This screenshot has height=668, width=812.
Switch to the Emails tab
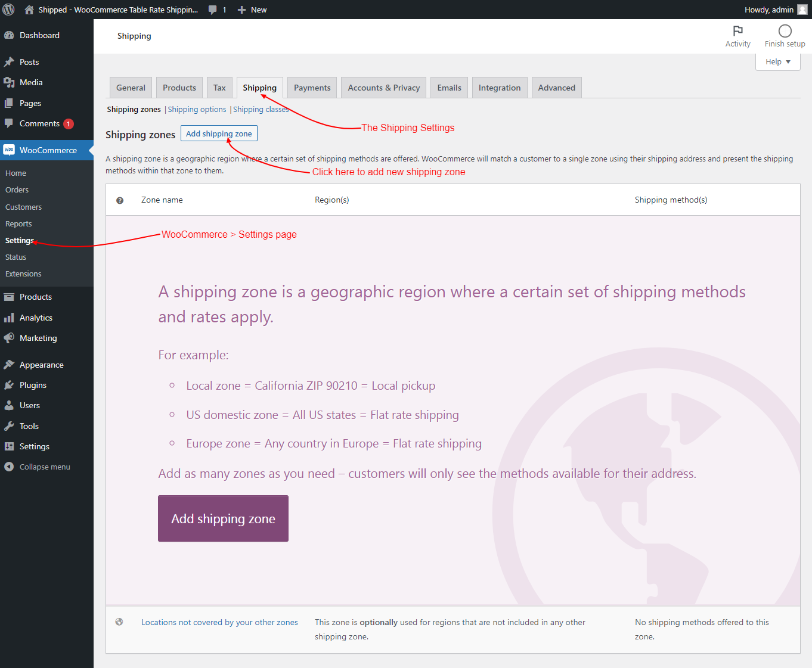(450, 88)
